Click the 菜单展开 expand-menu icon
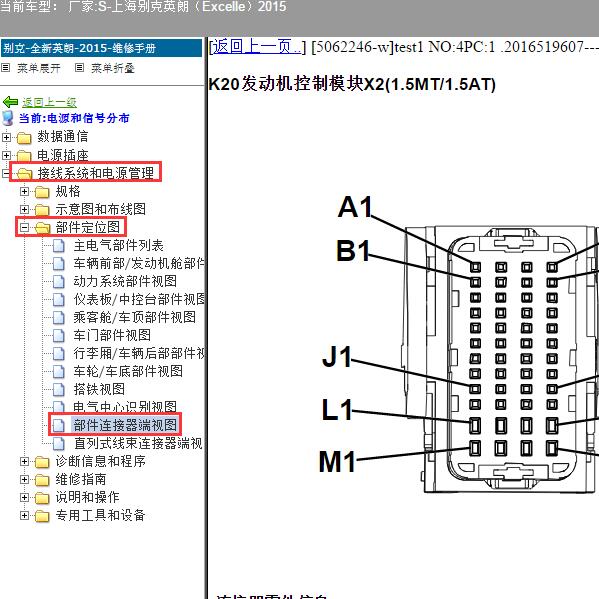 pyautogui.click(x=6, y=68)
